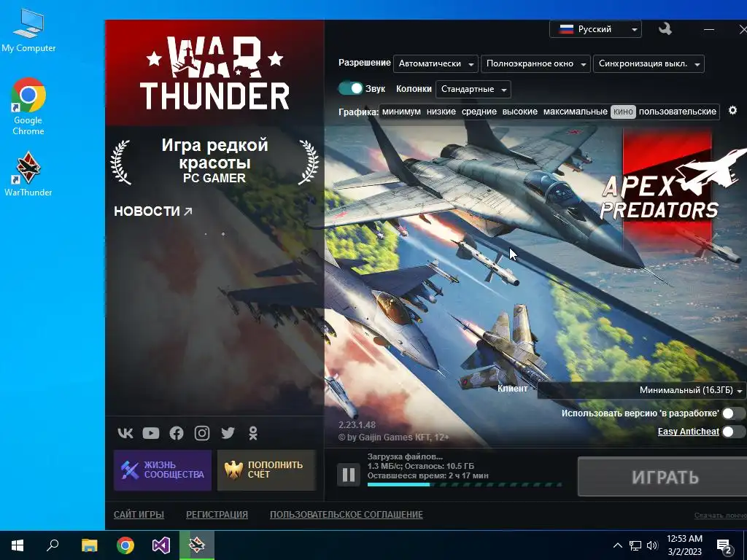Click 'Оставшееся время: 2 ч 17 мин' text
The width and height of the screenshot is (747, 560).
pos(427,475)
